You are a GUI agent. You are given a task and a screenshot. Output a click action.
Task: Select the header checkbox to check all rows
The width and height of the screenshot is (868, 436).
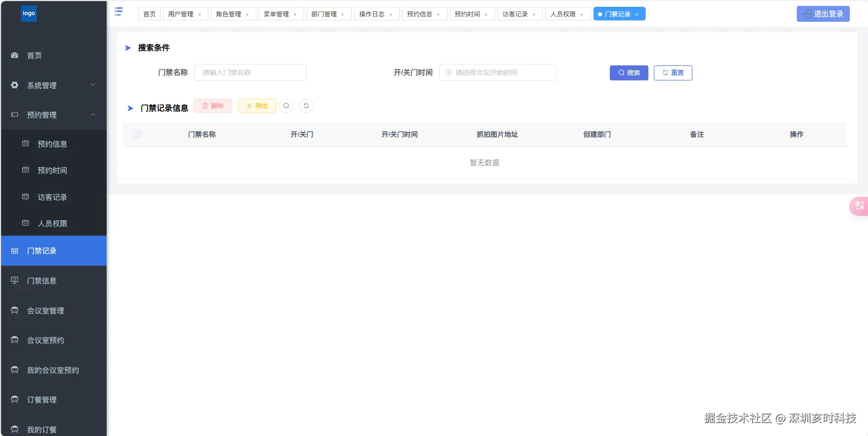tap(137, 134)
